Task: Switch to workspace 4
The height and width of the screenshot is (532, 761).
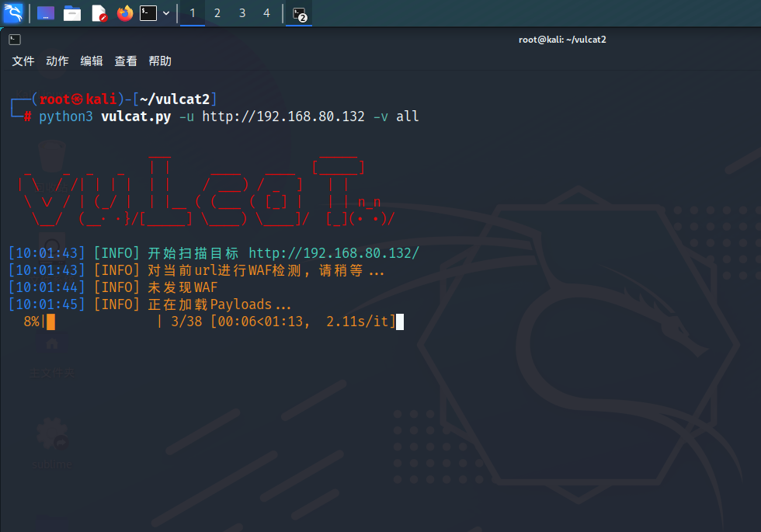Action: point(267,13)
